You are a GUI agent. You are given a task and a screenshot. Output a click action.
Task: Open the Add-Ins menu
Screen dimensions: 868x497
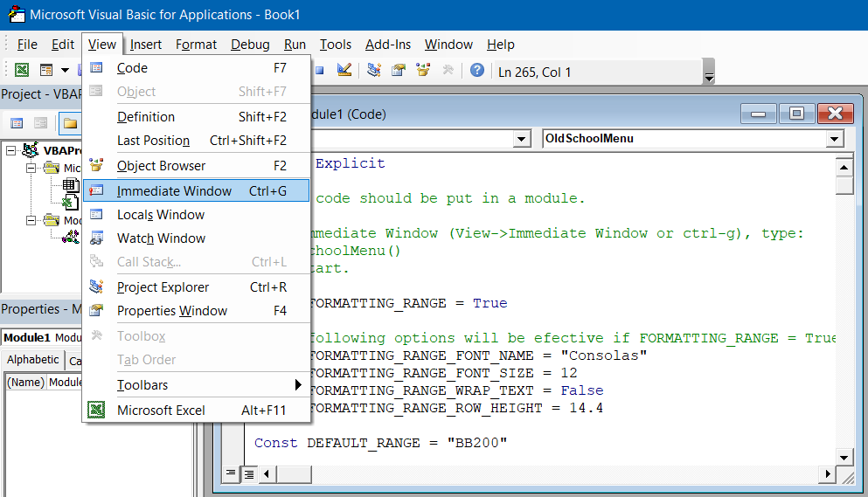coord(388,45)
